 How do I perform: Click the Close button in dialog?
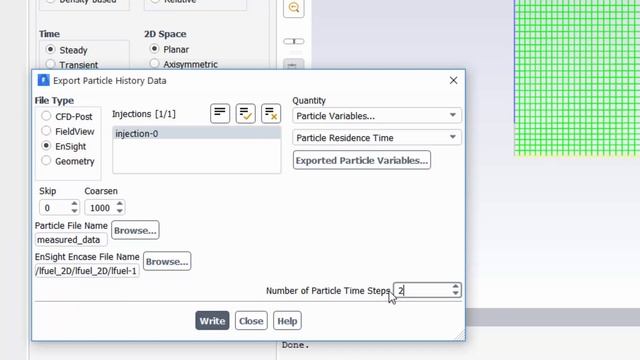click(251, 321)
